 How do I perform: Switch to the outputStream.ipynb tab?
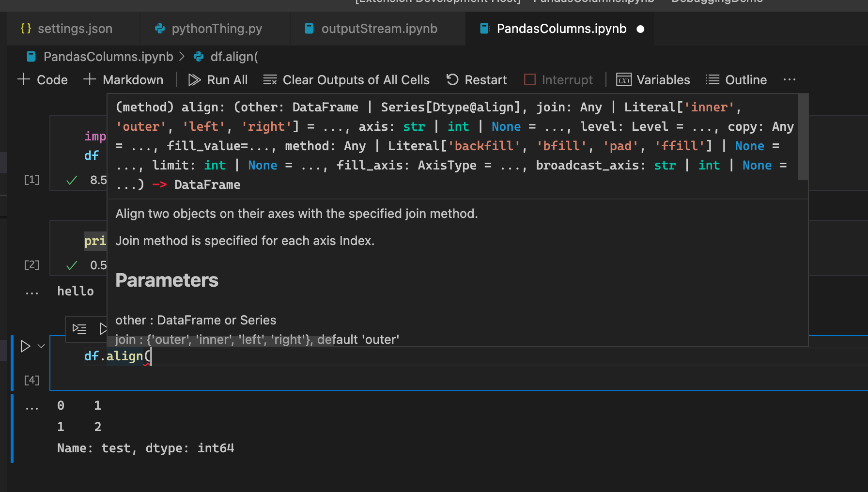click(x=379, y=29)
